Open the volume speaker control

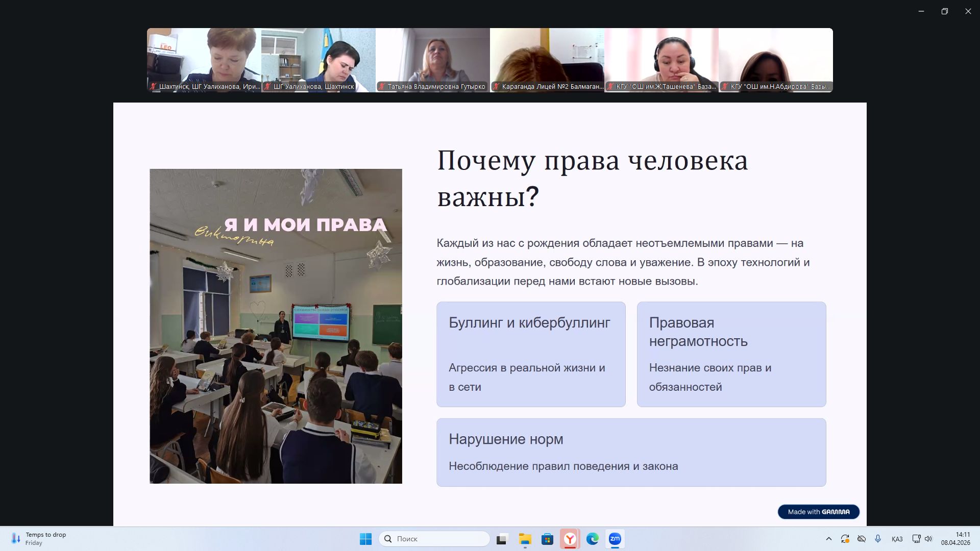click(928, 539)
